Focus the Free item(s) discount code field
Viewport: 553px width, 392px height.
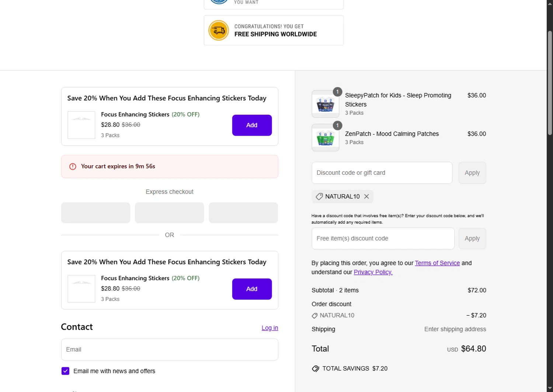click(383, 239)
